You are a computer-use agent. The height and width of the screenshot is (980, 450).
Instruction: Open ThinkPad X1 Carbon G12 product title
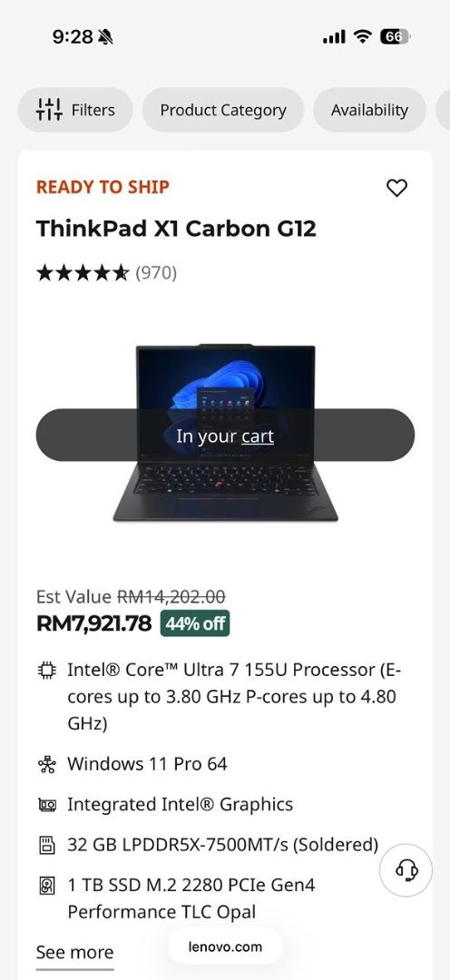tap(176, 229)
